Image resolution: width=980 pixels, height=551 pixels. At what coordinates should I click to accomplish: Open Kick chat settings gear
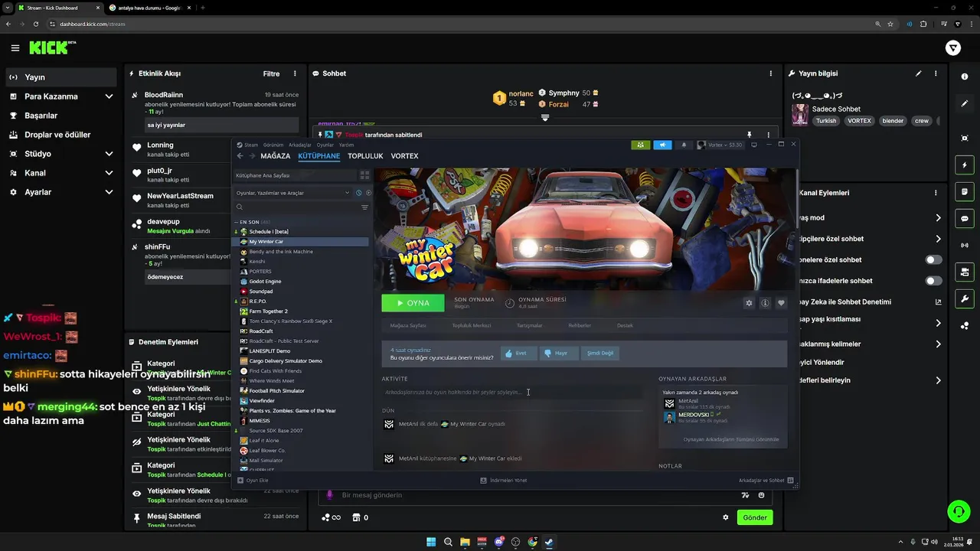coord(726,517)
